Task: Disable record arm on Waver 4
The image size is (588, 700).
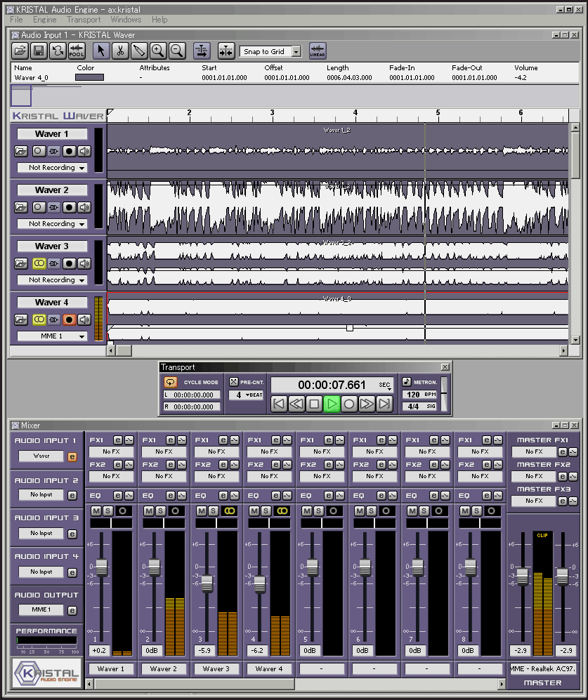Action: point(69,319)
